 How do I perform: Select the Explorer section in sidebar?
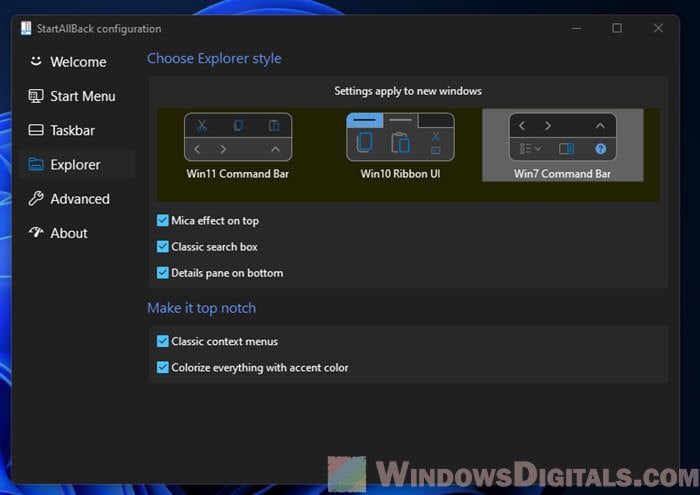pos(76,165)
